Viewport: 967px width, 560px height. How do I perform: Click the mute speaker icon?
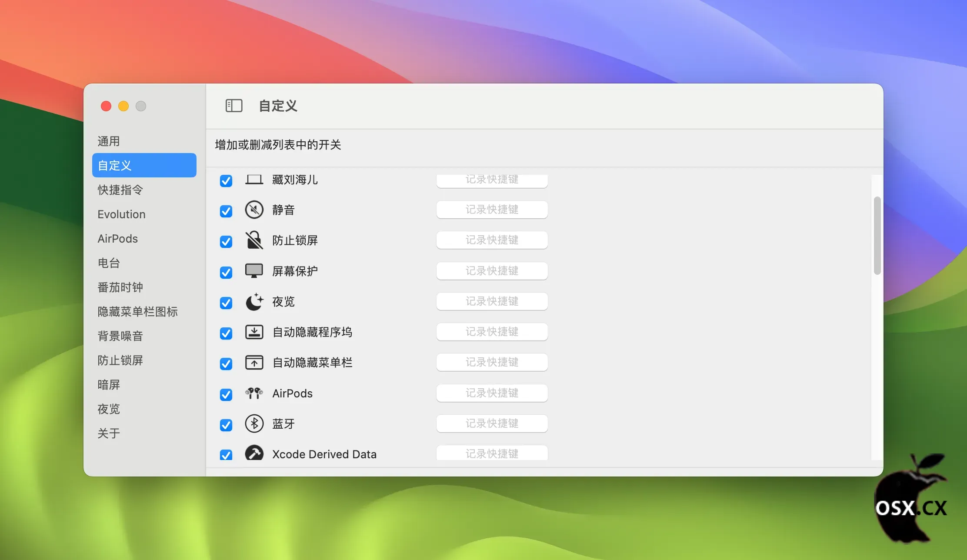[x=254, y=210]
